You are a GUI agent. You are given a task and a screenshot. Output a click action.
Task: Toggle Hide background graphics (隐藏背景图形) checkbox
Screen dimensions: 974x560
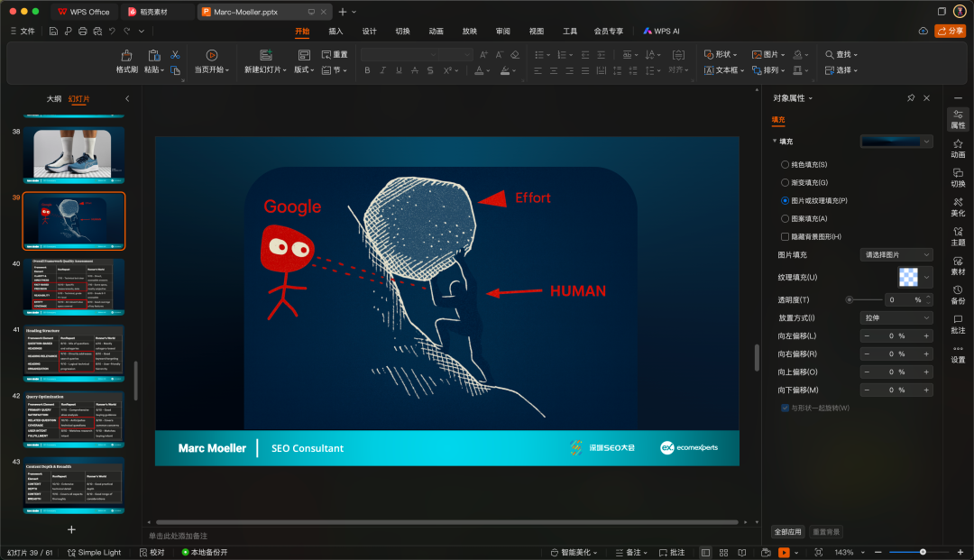click(786, 236)
